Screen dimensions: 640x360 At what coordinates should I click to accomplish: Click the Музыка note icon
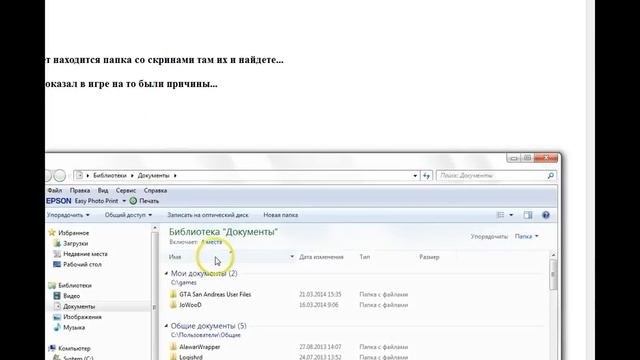coord(57,327)
